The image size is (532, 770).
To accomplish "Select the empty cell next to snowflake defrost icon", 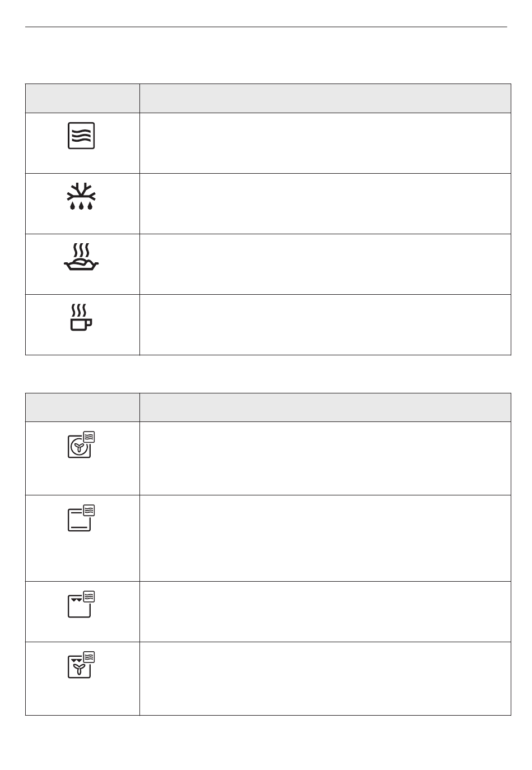I will coord(325,203).
